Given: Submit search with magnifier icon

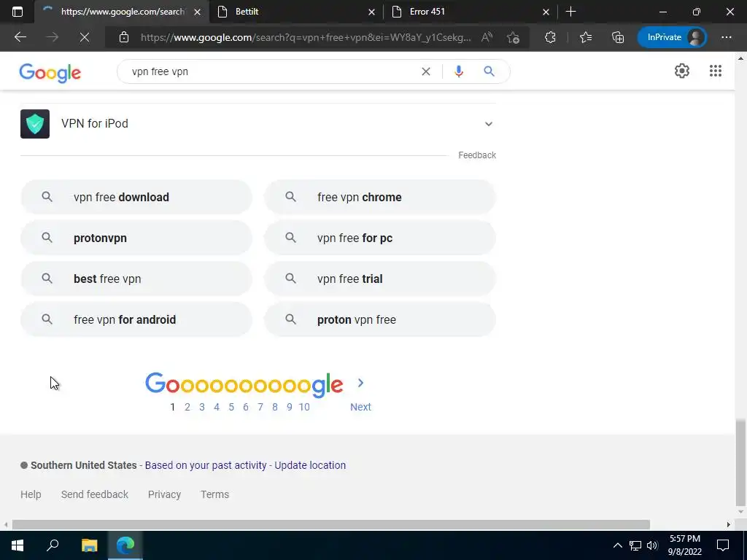Looking at the screenshot, I should 489,71.
